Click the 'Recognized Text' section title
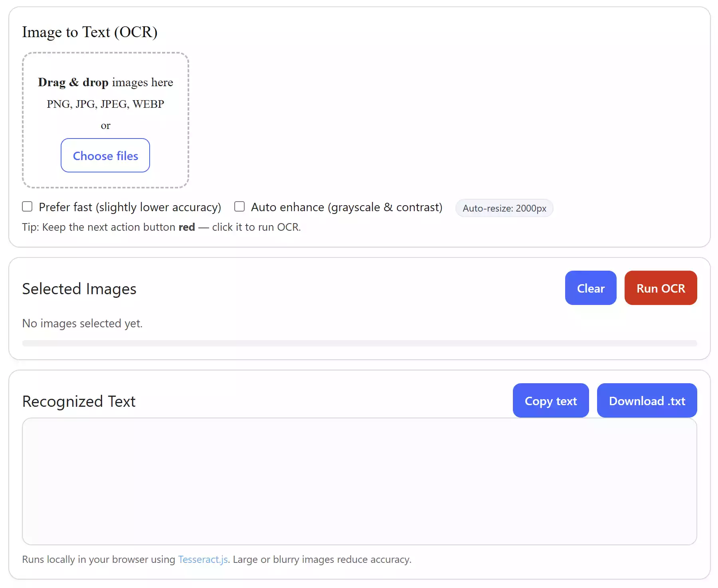This screenshot has height=588, width=718. pos(79,401)
